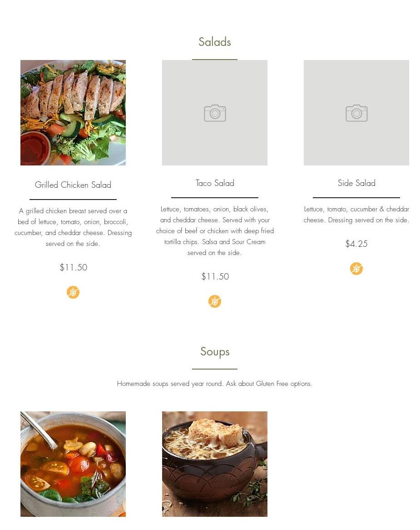Click the Taco Salad gluten-free wheat icon

point(215,301)
